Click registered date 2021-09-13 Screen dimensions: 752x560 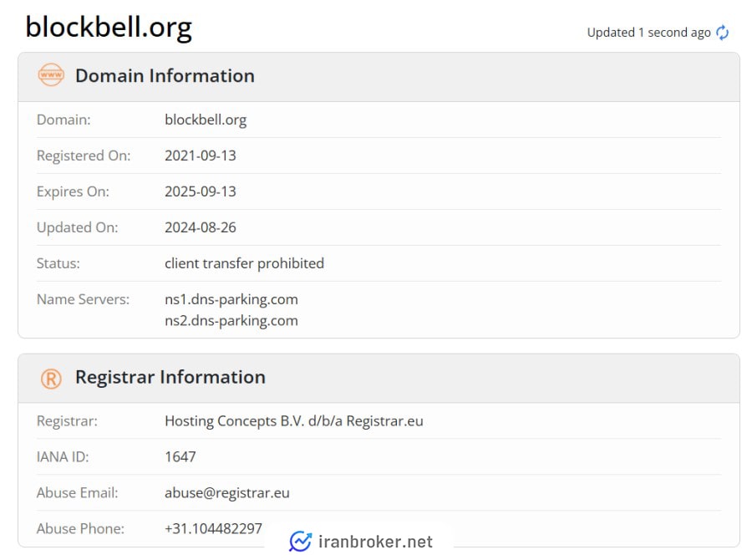click(x=201, y=155)
